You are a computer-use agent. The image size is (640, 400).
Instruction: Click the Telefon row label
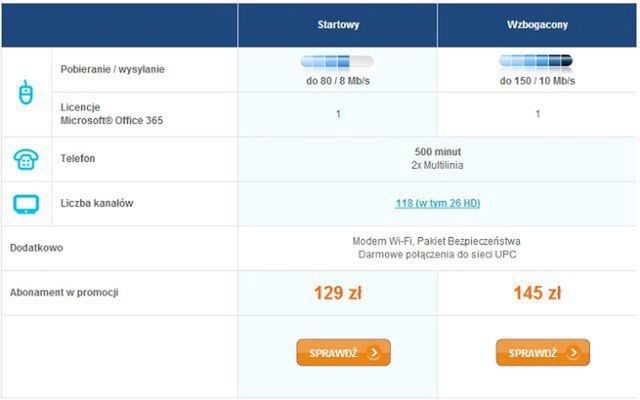click(x=78, y=159)
